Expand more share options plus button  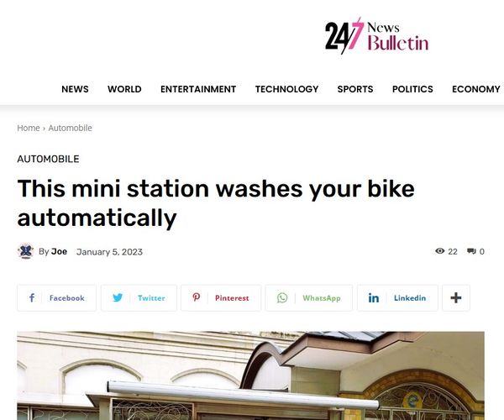[x=456, y=298]
